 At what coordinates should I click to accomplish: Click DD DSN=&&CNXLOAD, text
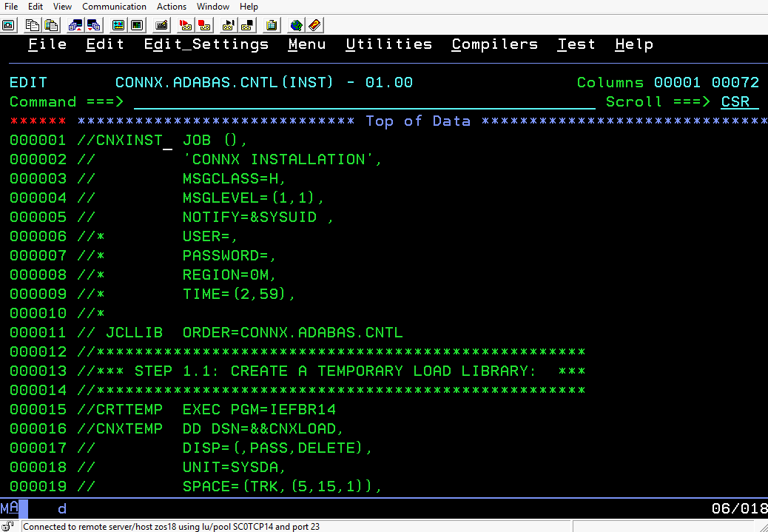[263, 428]
